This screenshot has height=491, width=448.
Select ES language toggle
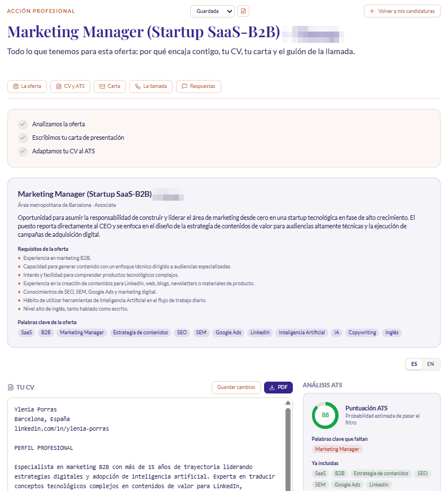tap(414, 364)
